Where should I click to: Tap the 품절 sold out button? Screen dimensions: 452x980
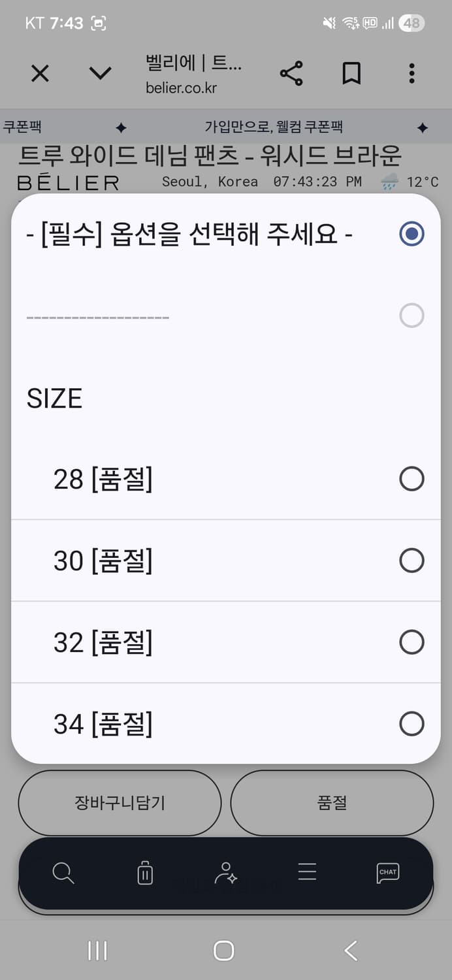pyautogui.click(x=332, y=803)
